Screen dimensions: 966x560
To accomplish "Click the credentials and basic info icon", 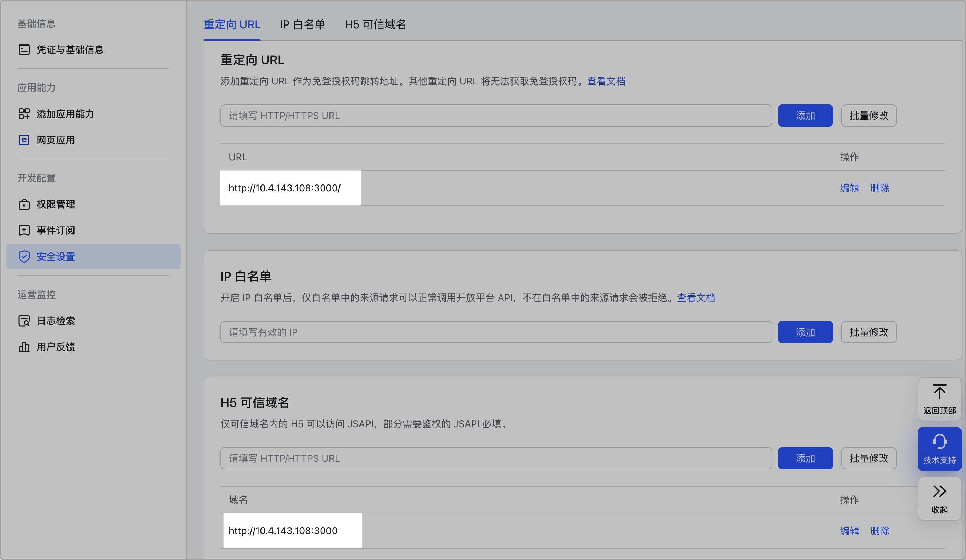I will pos(24,50).
